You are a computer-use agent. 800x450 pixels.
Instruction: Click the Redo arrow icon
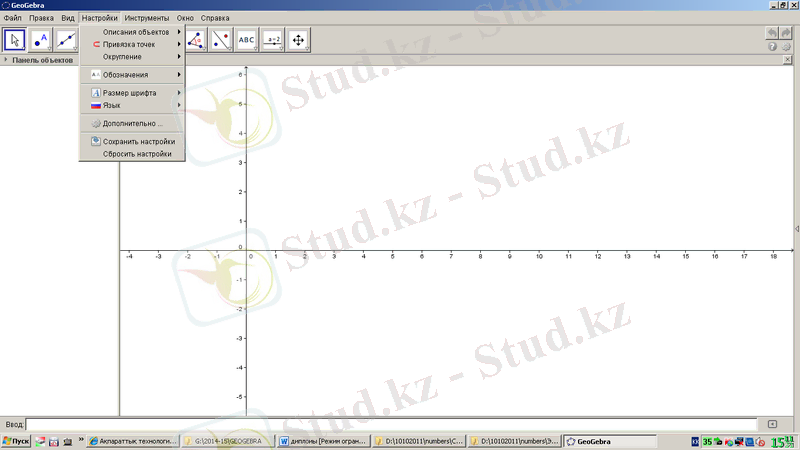click(x=786, y=33)
